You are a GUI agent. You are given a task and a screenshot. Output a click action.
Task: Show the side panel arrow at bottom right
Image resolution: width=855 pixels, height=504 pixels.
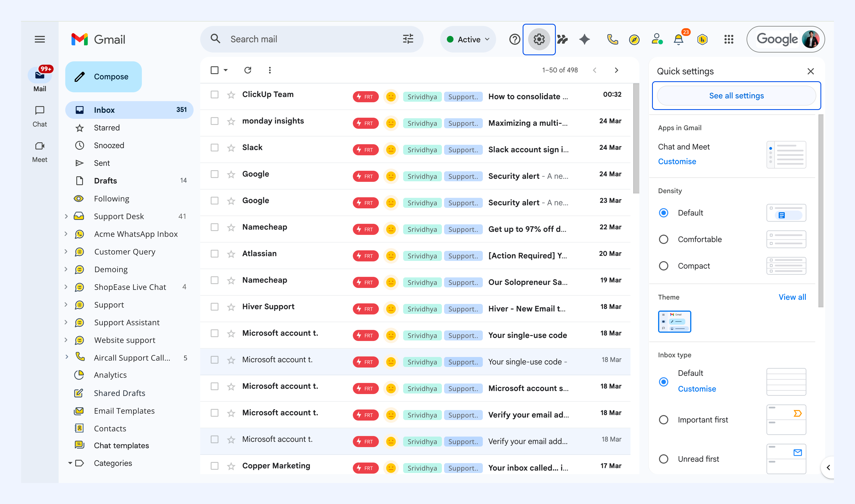[x=828, y=468]
